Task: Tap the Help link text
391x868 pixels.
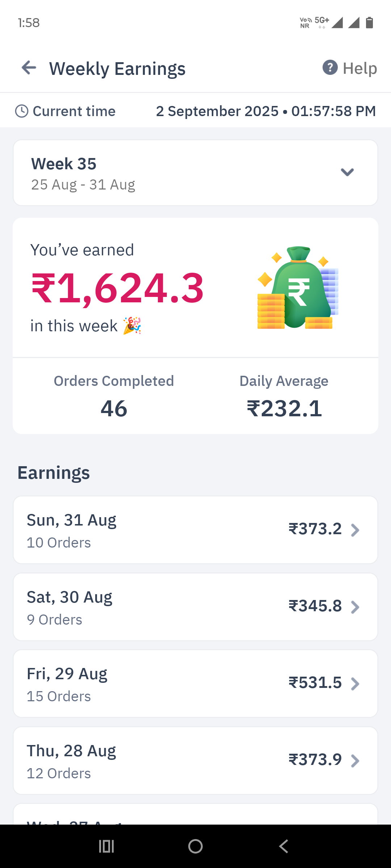Action: (x=360, y=68)
